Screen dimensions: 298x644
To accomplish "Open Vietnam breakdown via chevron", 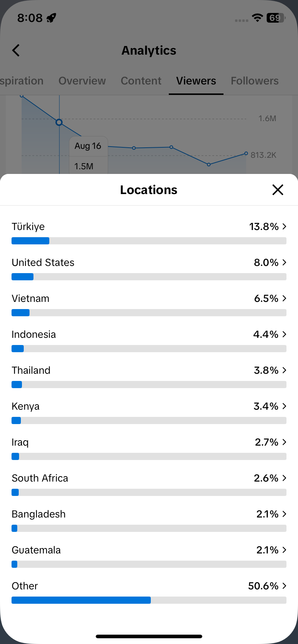I will [x=284, y=298].
